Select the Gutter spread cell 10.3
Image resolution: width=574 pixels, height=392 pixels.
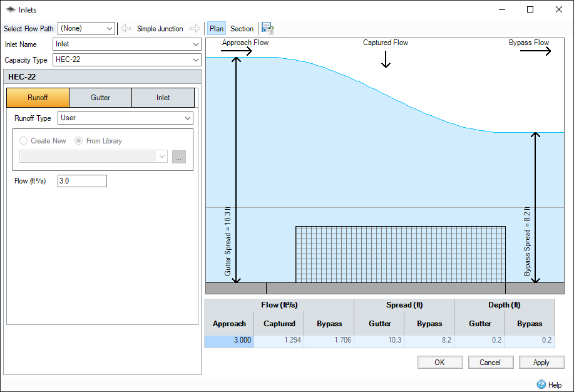click(x=379, y=340)
